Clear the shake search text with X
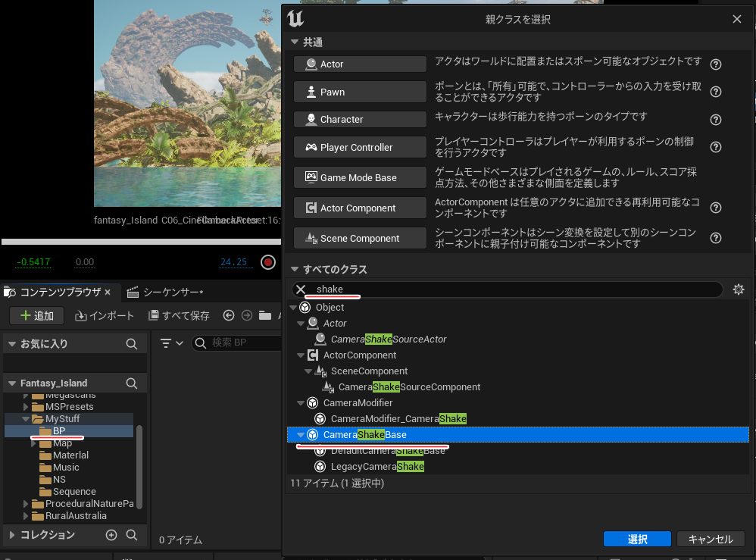 pyautogui.click(x=301, y=289)
